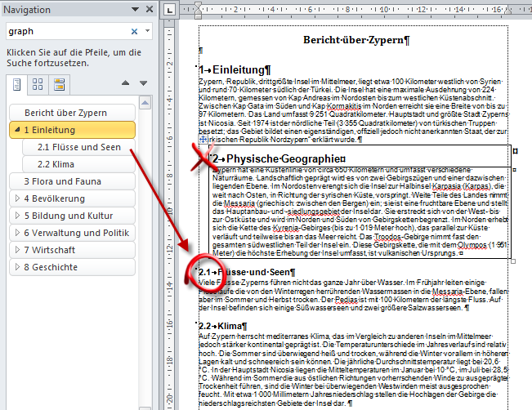The image size is (532, 410).
Task: Close the Navigation pane
Action: pos(148,9)
